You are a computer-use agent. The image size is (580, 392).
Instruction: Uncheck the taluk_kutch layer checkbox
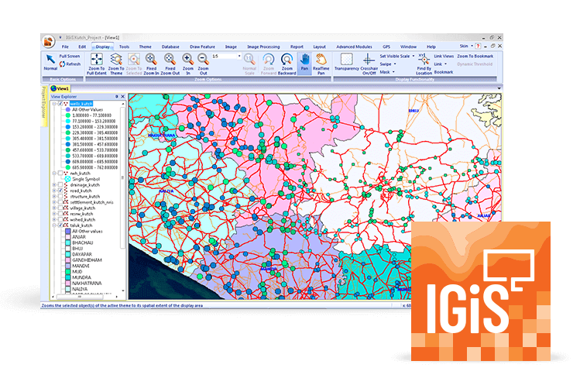(60, 225)
